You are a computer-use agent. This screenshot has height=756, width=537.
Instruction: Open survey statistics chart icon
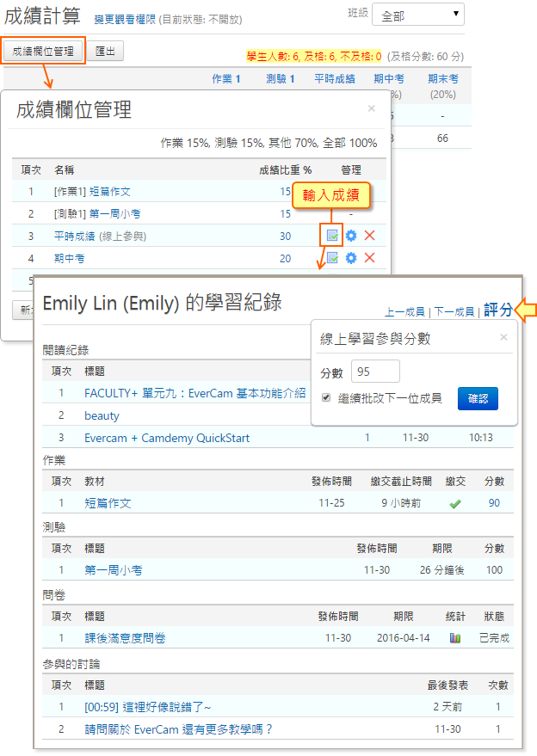pyautogui.click(x=455, y=638)
